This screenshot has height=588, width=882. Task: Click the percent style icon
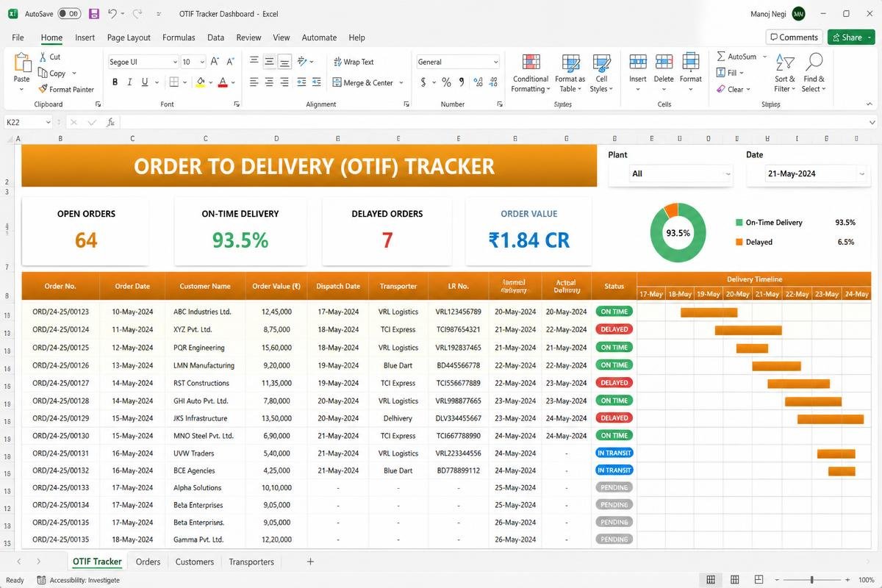tap(445, 82)
